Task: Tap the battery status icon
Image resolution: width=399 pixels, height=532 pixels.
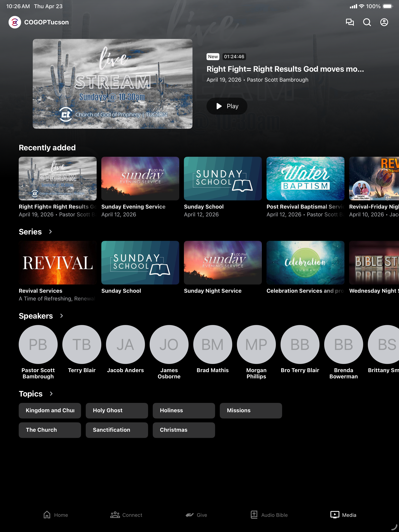Action: [x=388, y=6]
